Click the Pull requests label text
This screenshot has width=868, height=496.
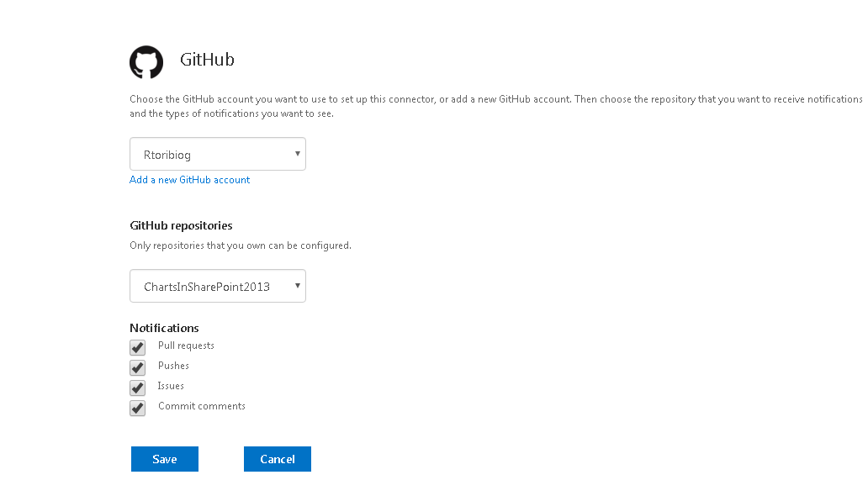tap(186, 346)
